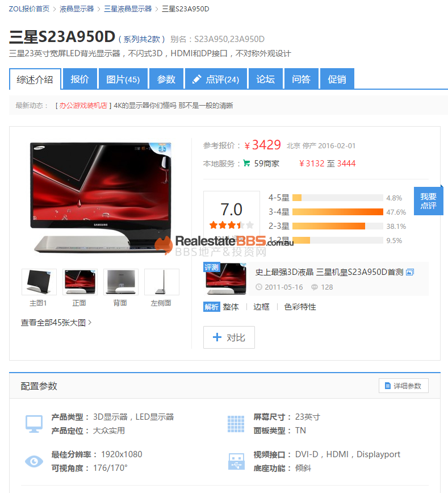Open the 参数 tab

point(166,80)
